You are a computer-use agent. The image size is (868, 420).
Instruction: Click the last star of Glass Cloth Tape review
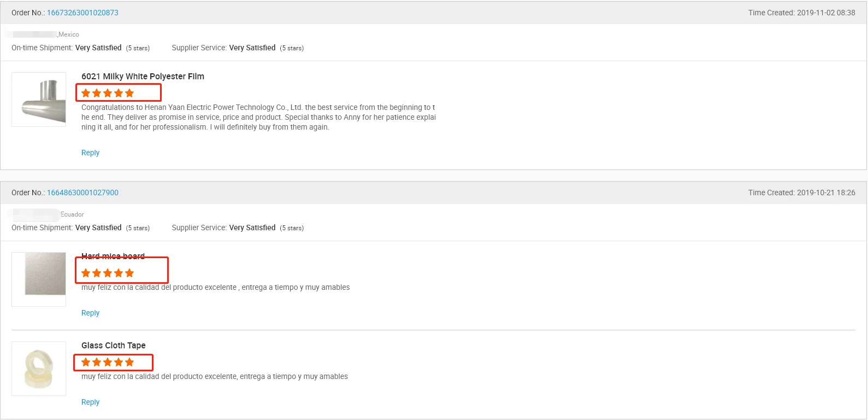129,361
